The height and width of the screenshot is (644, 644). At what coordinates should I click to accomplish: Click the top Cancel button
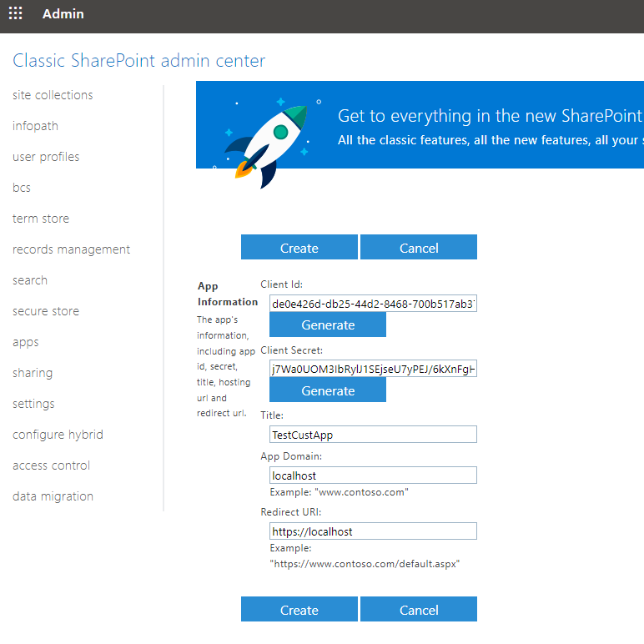(419, 247)
